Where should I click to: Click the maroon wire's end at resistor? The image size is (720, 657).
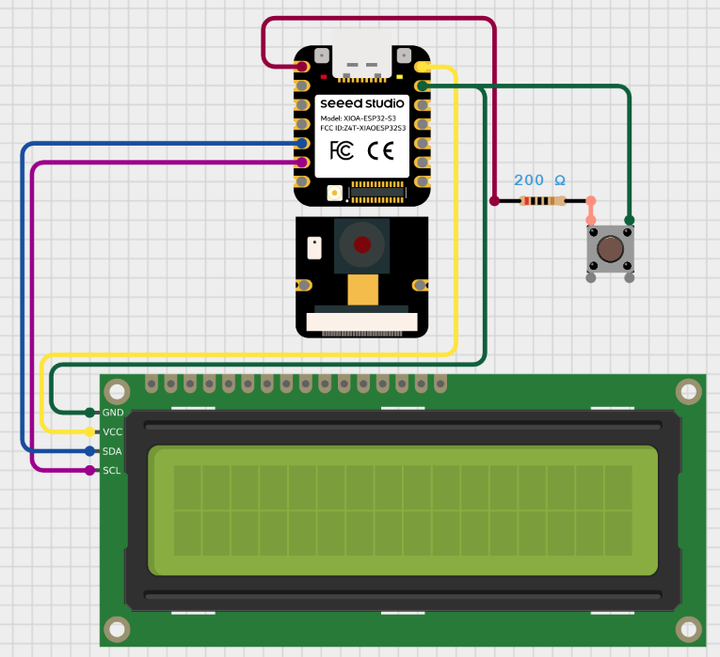click(495, 201)
